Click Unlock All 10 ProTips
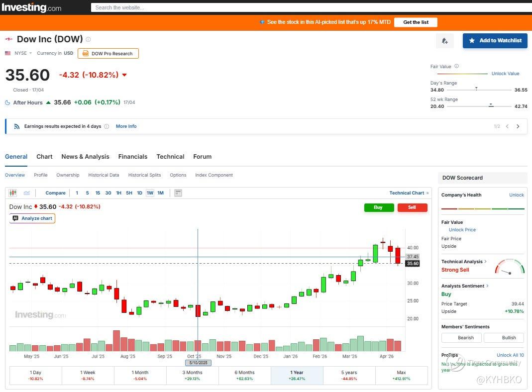The width and height of the screenshot is (532, 392). point(510,355)
